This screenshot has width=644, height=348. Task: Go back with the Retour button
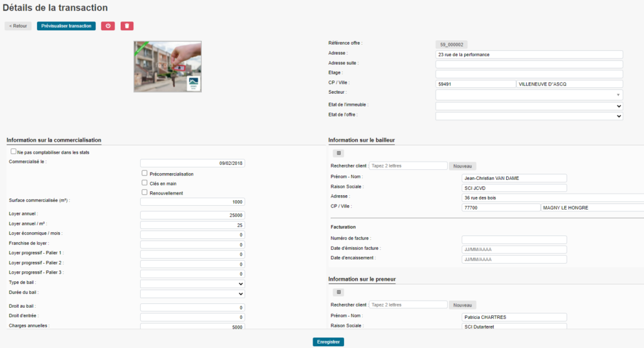pyautogui.click(x=18, y=26)
